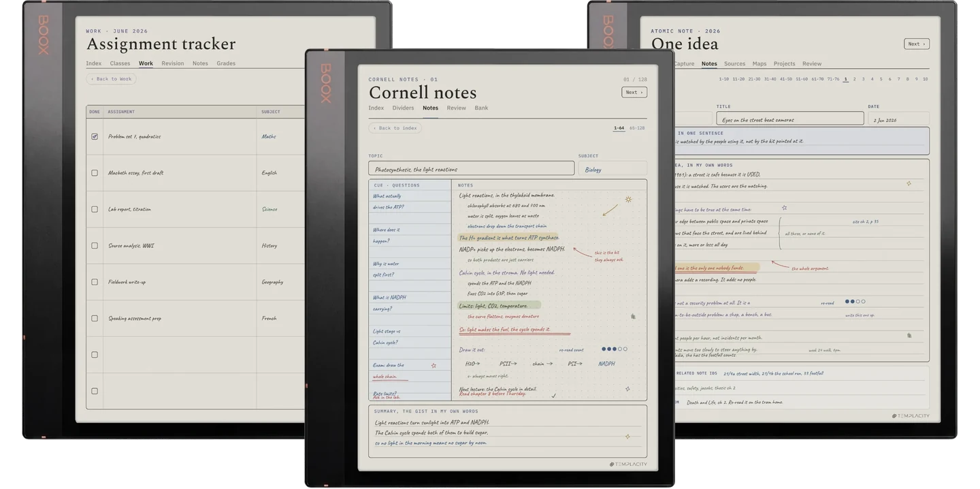Screen dimensions: 980x489
Task: Click Next button on Cornell notes page
Action: pyautogui.click(x=634, y=92)
